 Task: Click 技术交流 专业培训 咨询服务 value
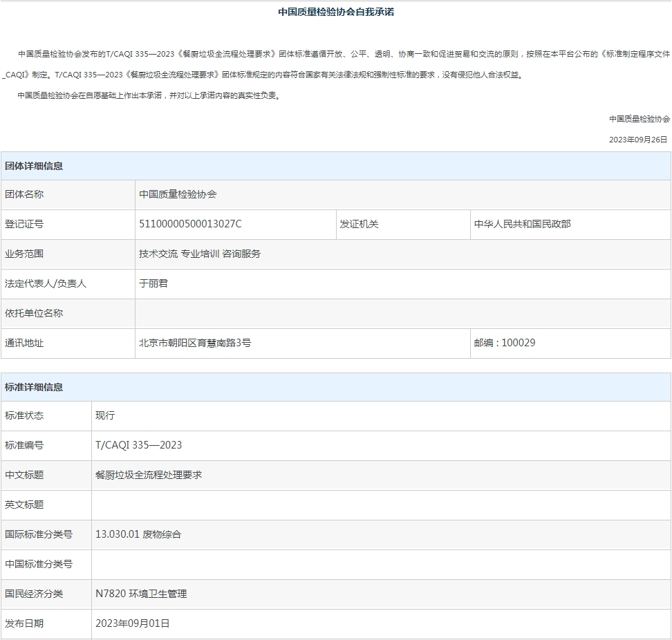pos(200,254)
